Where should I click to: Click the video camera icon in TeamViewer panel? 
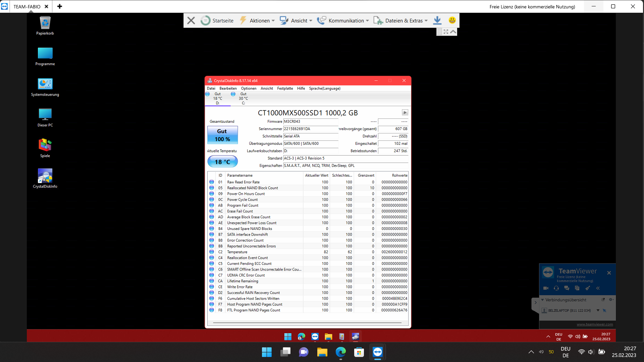[x=546, y=288]
